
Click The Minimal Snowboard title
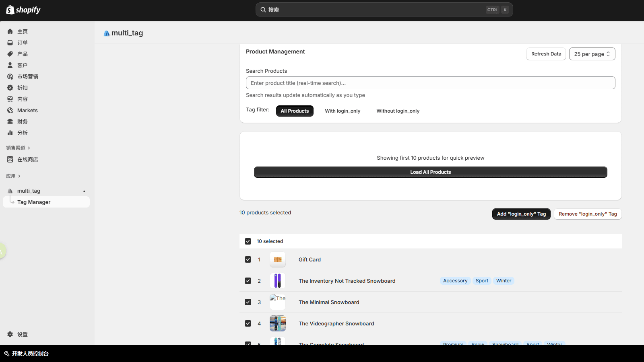329,302
